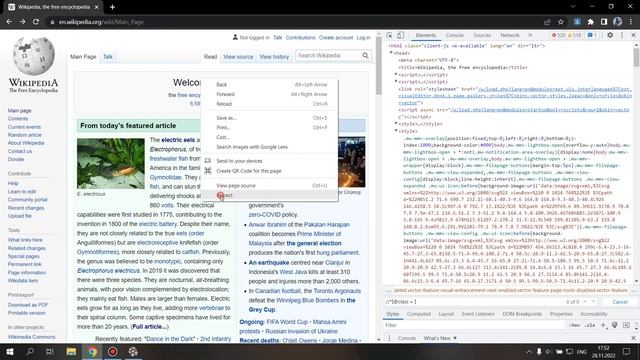The width and height of the screenshot is (640, 360).
Task: Open the DOM Breakpoints tab
Action: [522, 314]
